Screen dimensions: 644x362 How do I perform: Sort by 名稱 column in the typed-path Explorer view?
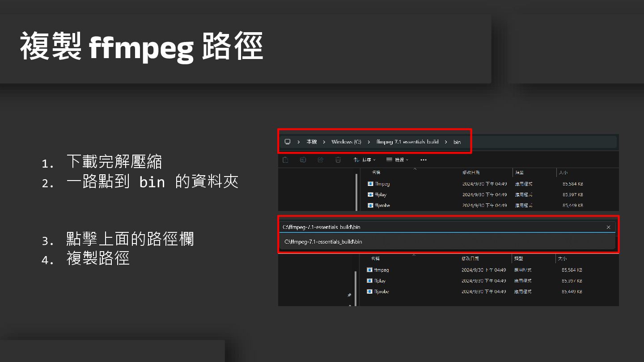click(375, 259)
